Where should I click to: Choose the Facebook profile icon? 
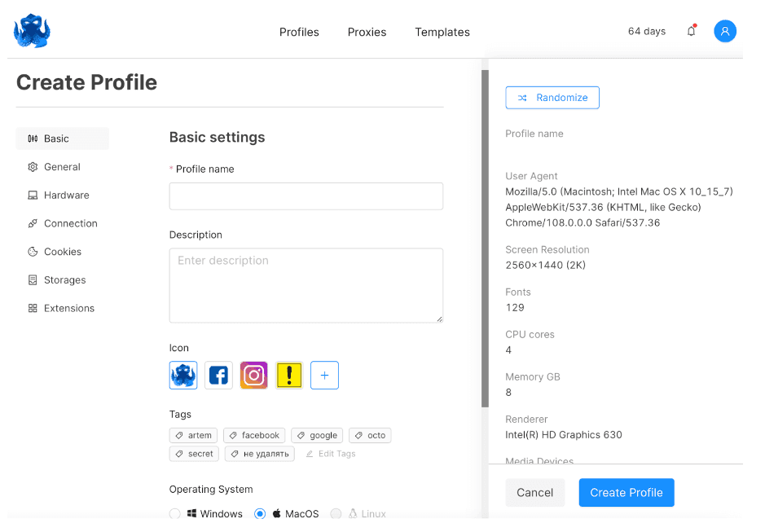tap(218, 375)
